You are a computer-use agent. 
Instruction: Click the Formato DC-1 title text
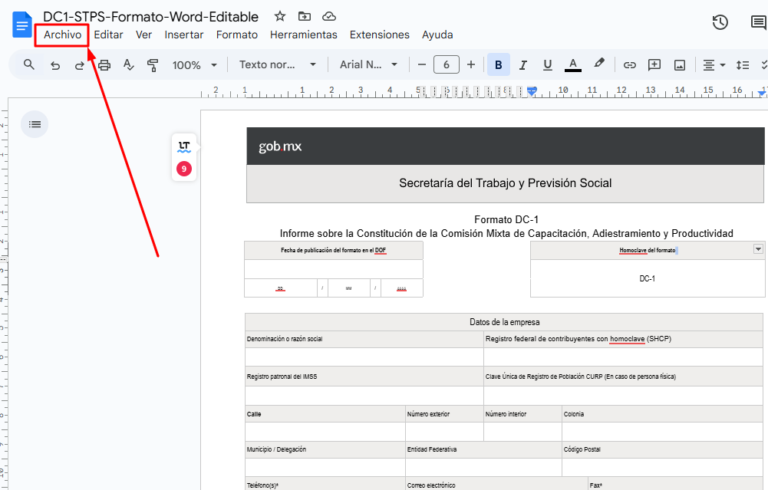tap(506, 219)
